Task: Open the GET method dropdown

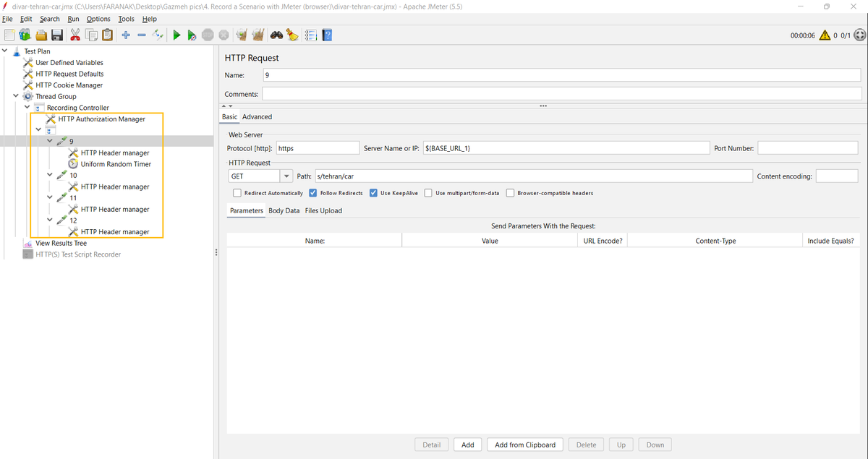Action: click(286, 176)
